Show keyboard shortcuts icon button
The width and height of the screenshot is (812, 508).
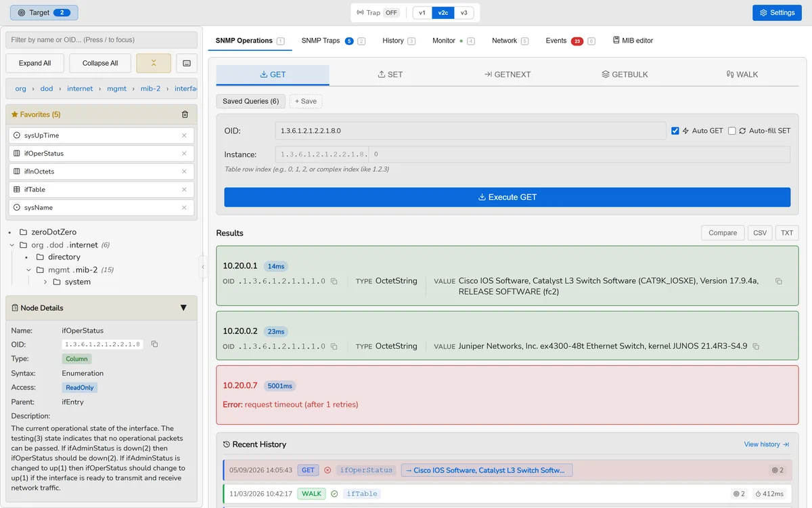tap(186, 63)
